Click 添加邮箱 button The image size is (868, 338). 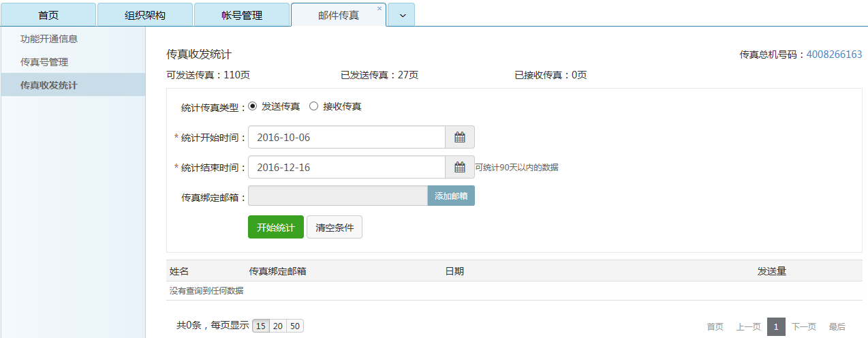click(451, 196)
